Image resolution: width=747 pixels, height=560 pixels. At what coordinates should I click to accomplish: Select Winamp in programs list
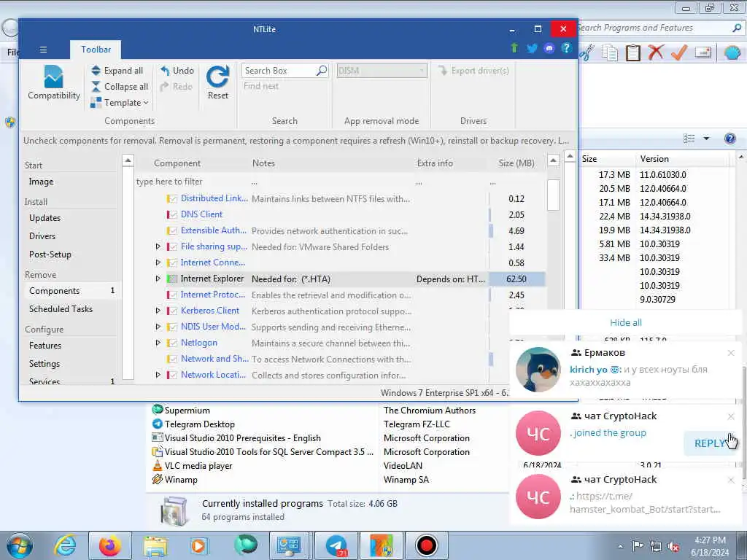coord(181,480)
